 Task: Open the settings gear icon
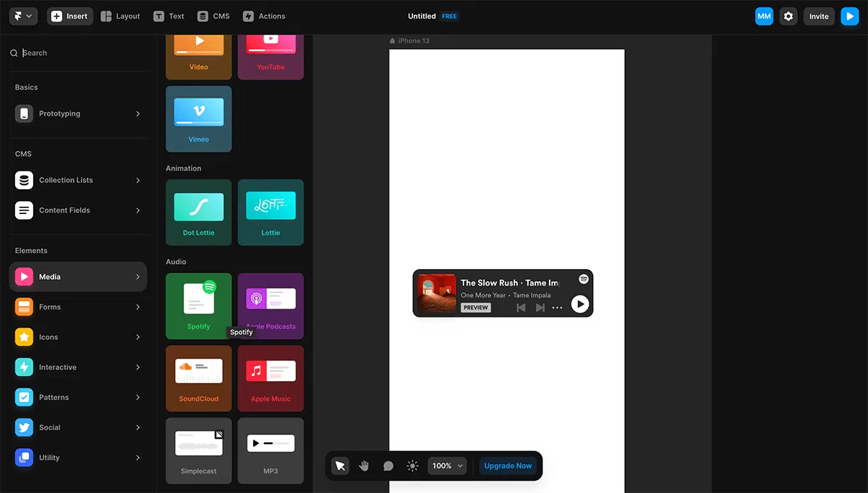click(x=788, y=17)
